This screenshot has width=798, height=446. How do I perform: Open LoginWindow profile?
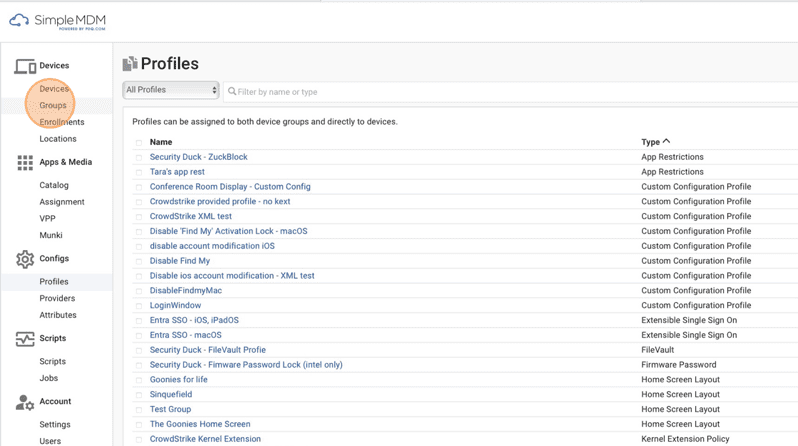pyautogui.click(x=175, y=305)
